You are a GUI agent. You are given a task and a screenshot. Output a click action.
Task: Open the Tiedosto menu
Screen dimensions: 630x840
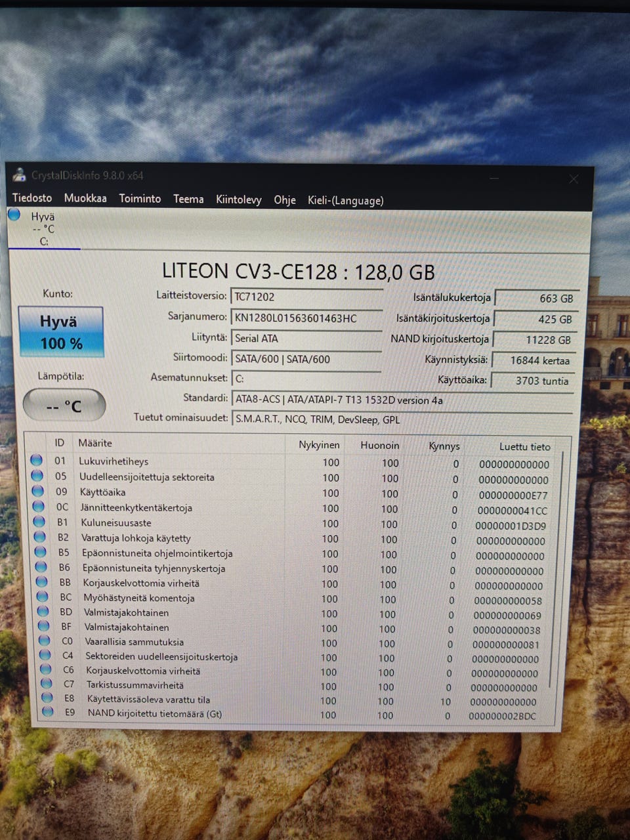coord(32,198)
